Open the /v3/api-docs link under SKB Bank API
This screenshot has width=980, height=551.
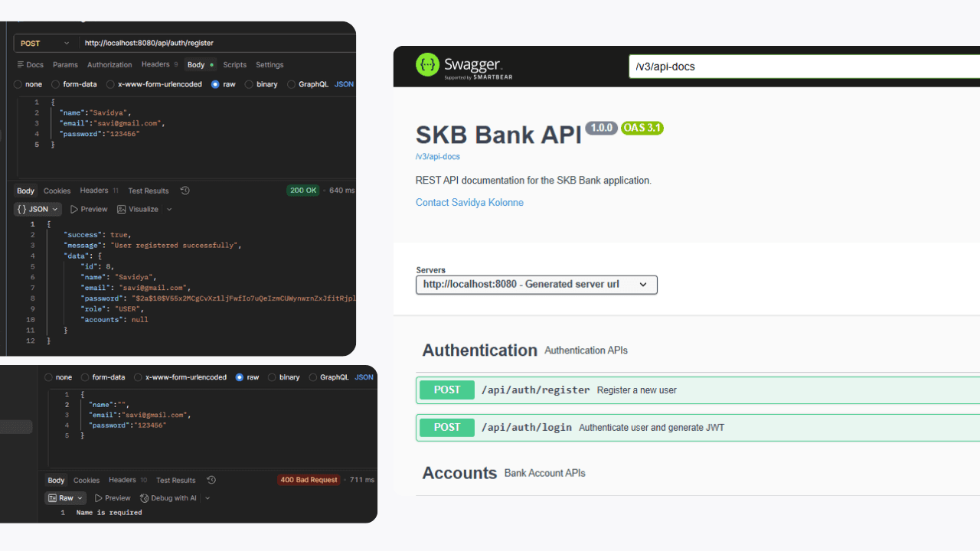pos(438,157)
